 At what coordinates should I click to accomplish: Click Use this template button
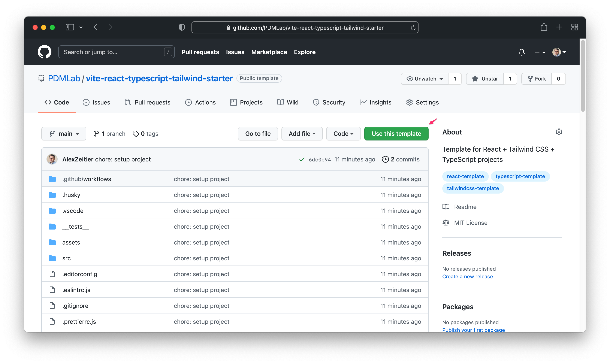(x=396, y=134)
